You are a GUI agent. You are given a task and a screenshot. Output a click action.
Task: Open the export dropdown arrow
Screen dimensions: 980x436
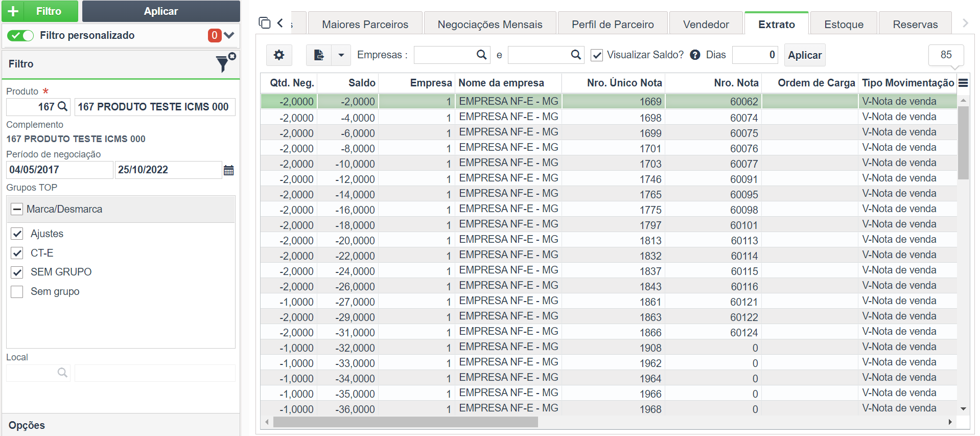341,55
